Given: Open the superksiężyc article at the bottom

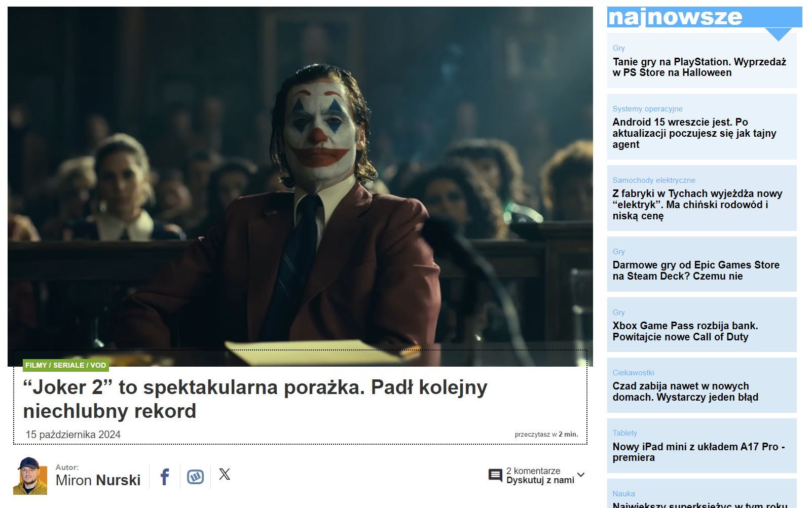Looking at the screenshot, I should pos(699,504).
